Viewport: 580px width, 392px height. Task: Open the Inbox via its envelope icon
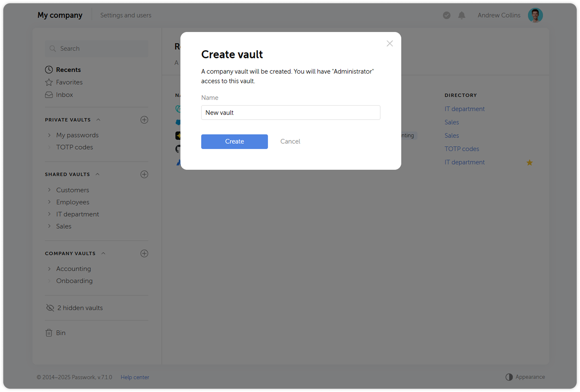pyautogui.click(x=48, y=95)
